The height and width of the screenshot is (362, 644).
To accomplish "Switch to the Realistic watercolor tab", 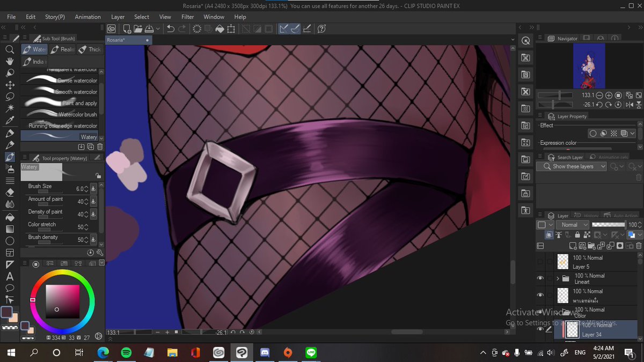I will coord(62,49).
